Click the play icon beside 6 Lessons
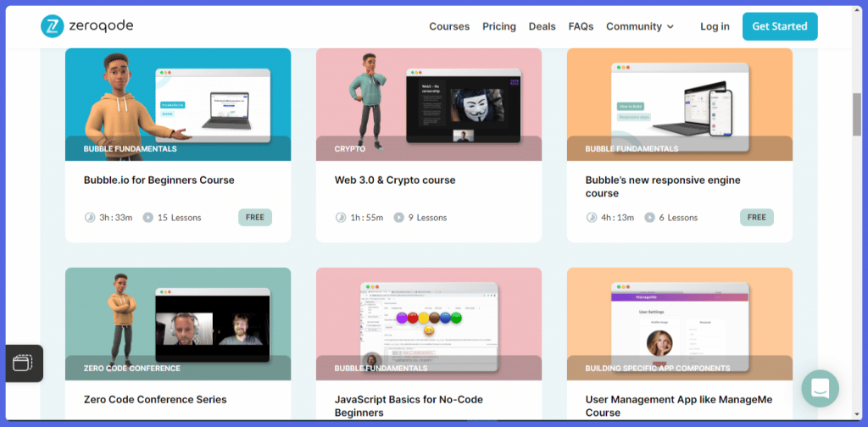Image resolution: width=868 pixels, height=427 pixels. (649, 218)
